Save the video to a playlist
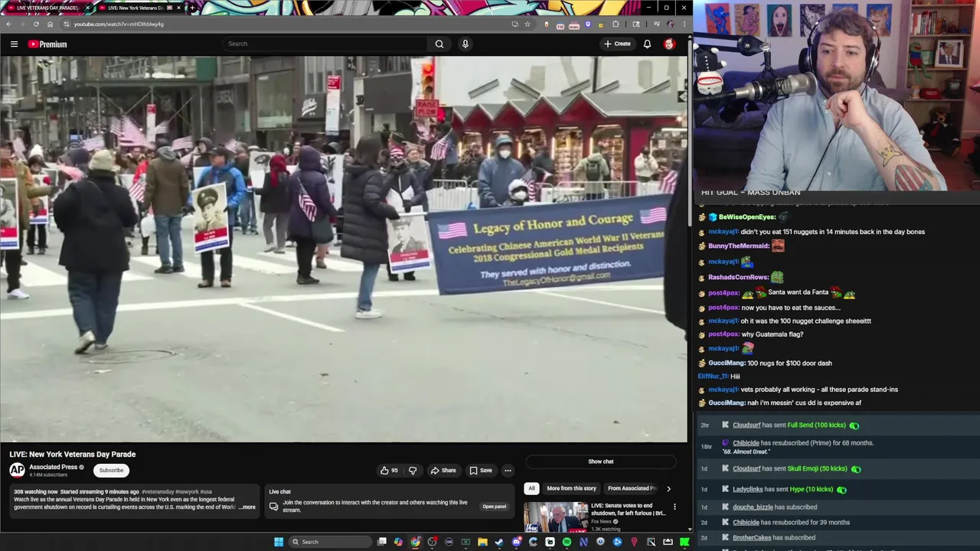 coord(481,471)
